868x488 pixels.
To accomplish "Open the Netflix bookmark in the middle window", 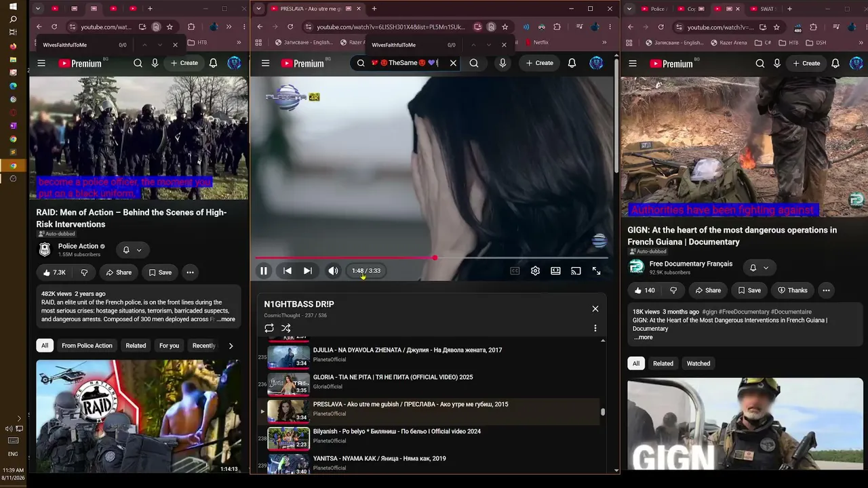I will 536,42.
